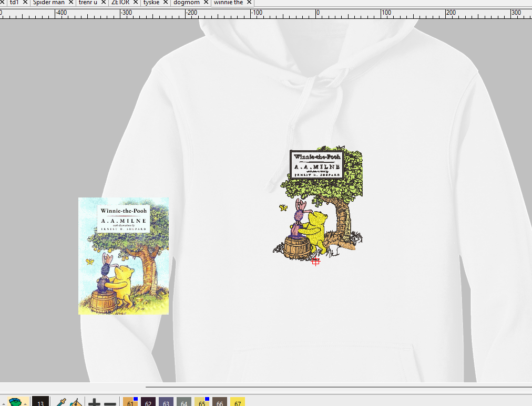Choose thread color swatch 61
The height and width of the screenshot is (406, 532).
(130, 402)
